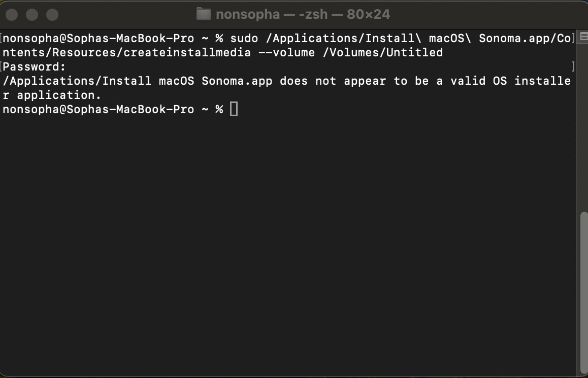588x378 pixels.
Task: Click the scrollbar track above the thumb
Action: click(583, 127)
